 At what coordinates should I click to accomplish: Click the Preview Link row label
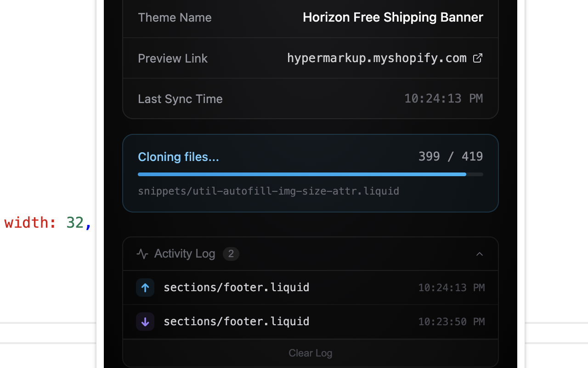[173, 58]
